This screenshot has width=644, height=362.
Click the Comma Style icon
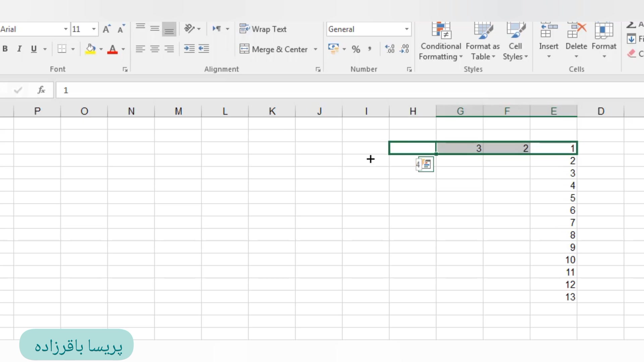[x=369, y=49]
